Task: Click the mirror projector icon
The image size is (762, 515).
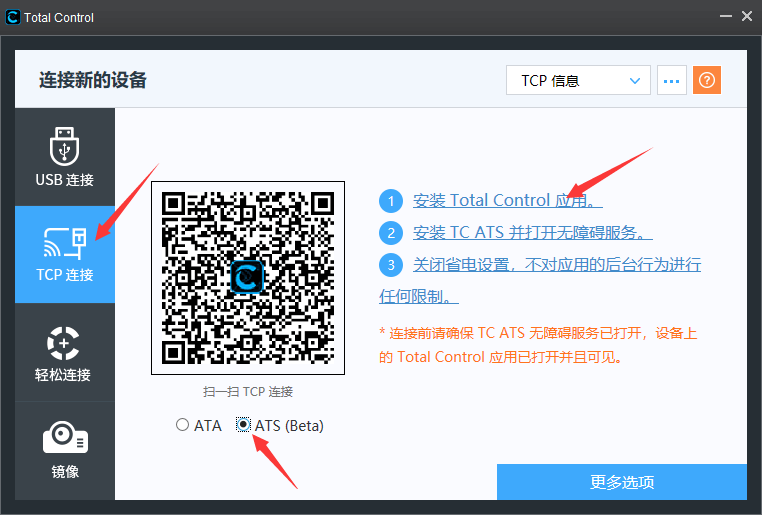Action: click(x=65, y=438)
